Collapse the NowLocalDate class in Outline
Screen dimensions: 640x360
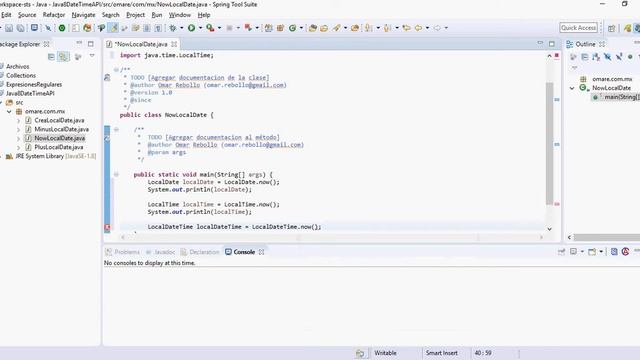click(x=572, y=88)
